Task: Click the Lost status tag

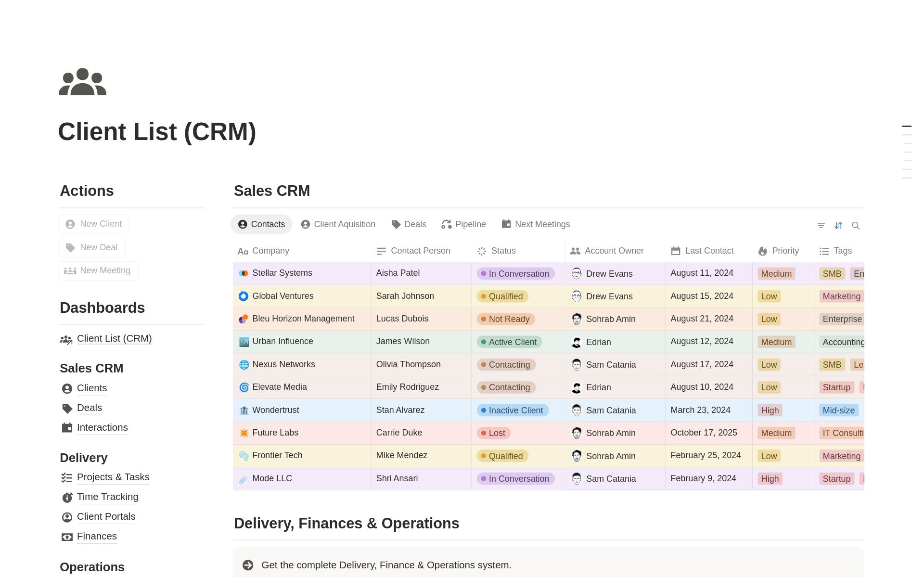Action: point(493,433)
